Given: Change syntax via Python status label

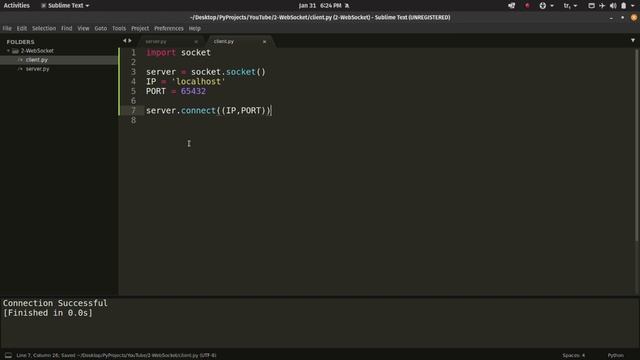Looking at the screenshot, I should point(616,356).
